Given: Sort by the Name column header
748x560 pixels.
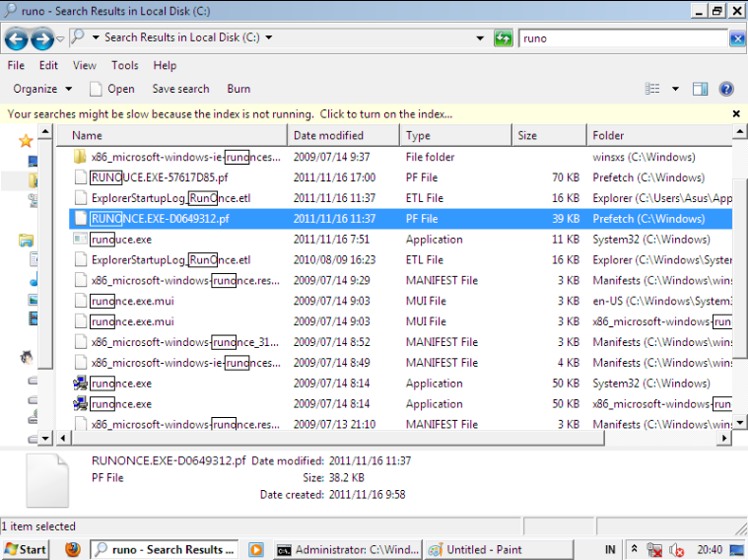Looking at the screenshot, I should pyautogui.click(x=171, y=136).
